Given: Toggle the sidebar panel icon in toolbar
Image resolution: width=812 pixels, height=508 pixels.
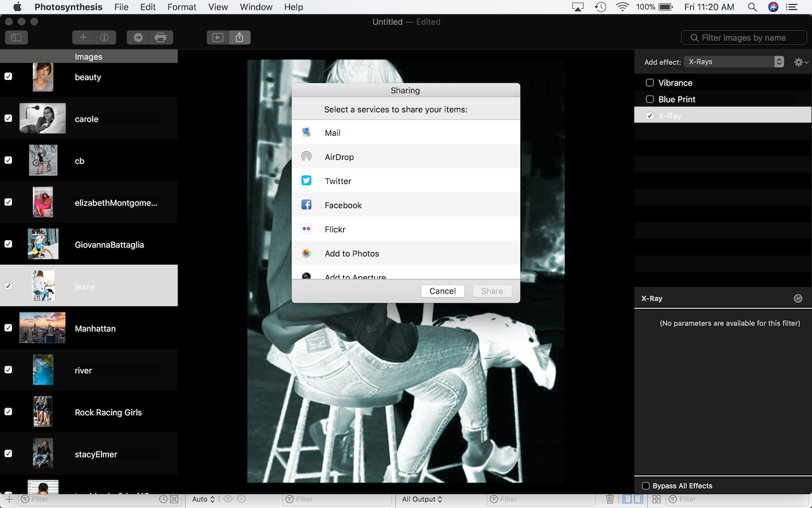Looking at the screenshot, I should 16,37.
